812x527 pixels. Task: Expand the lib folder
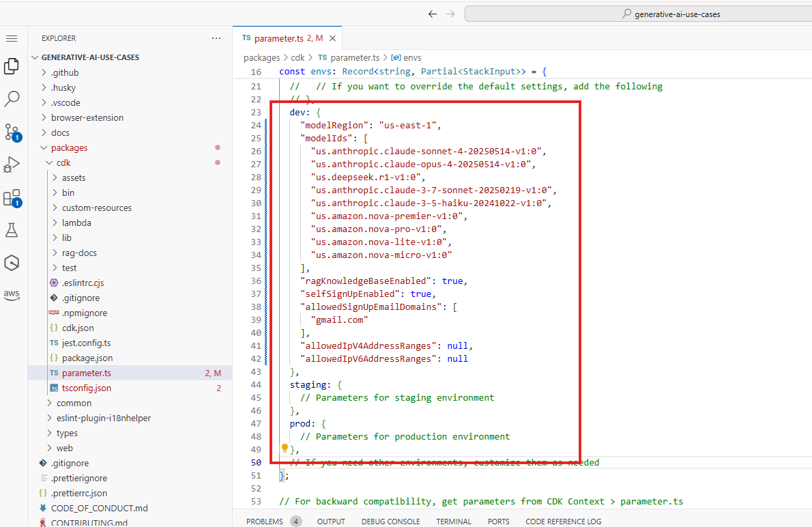[130, 238]
